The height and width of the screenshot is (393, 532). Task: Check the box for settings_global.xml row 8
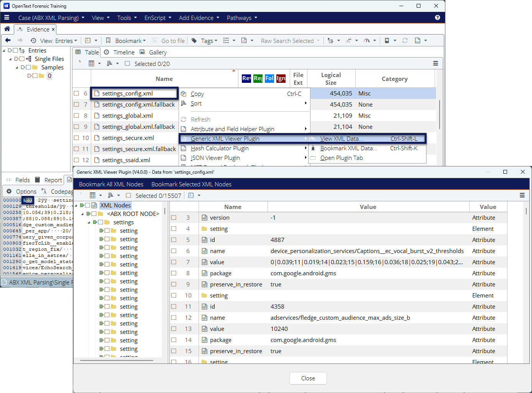pos(77,115)
